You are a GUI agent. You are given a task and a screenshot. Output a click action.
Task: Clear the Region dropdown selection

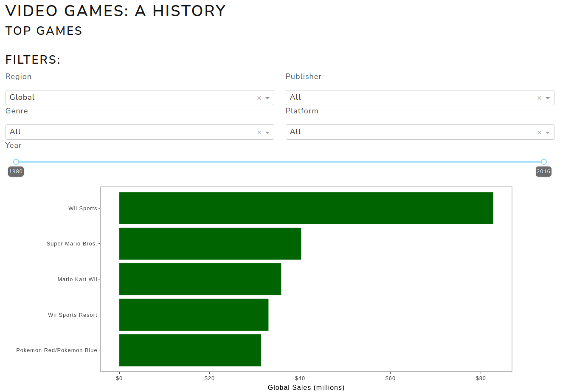259,98
